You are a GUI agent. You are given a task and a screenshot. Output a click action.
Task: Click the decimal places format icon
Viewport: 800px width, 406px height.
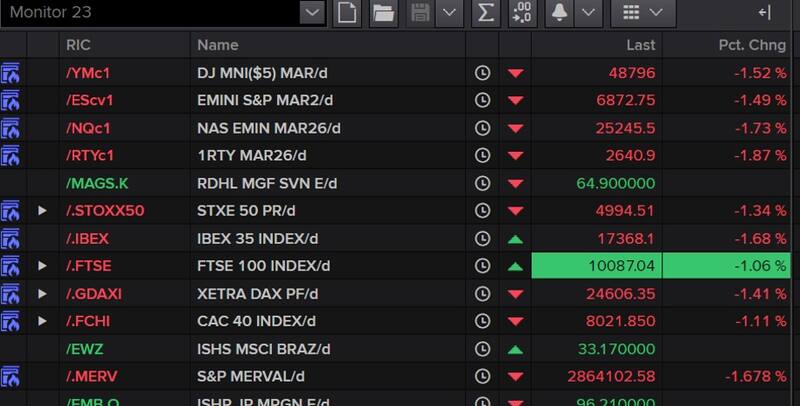(521, 13)
